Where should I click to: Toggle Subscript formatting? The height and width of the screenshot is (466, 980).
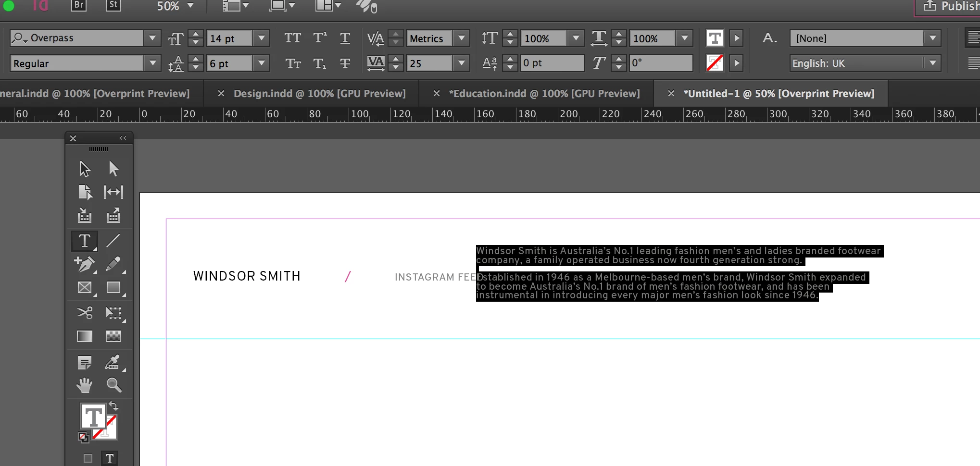coord(320,63)
